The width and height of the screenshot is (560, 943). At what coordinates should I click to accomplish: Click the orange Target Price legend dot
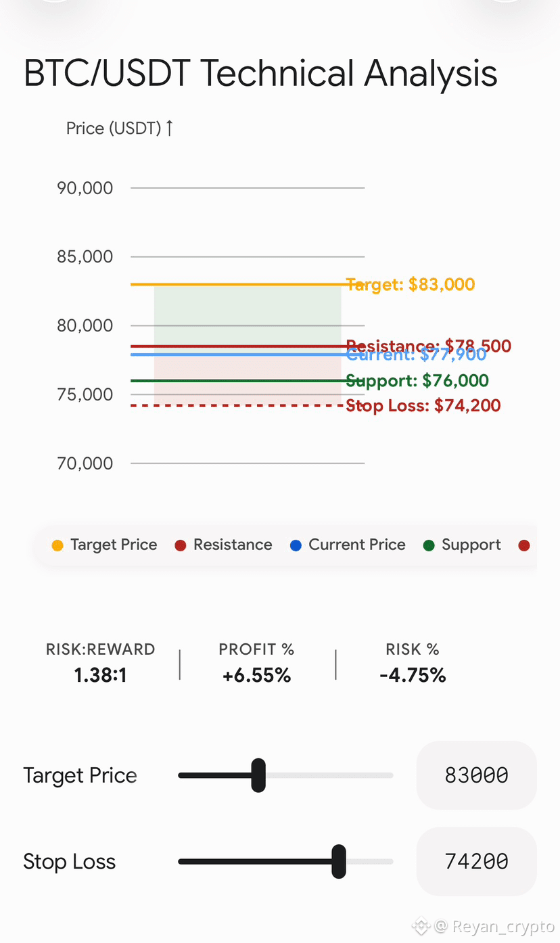click(x=57, y=545)
